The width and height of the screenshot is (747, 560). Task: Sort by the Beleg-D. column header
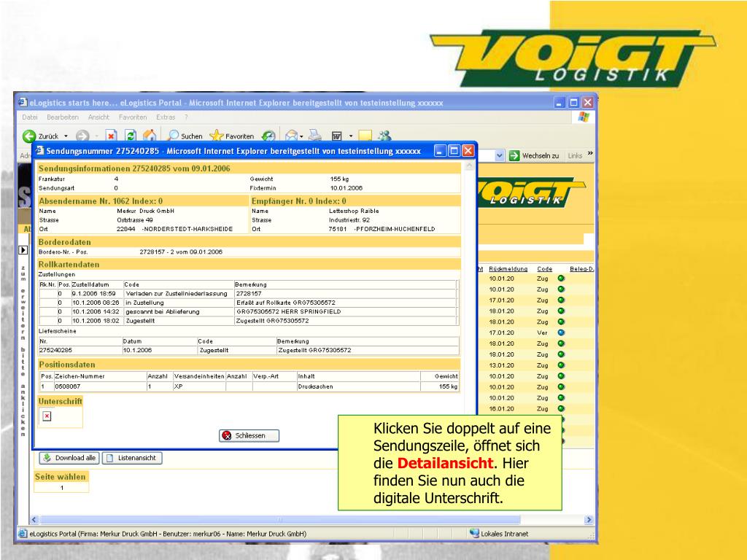coord(581,269)
